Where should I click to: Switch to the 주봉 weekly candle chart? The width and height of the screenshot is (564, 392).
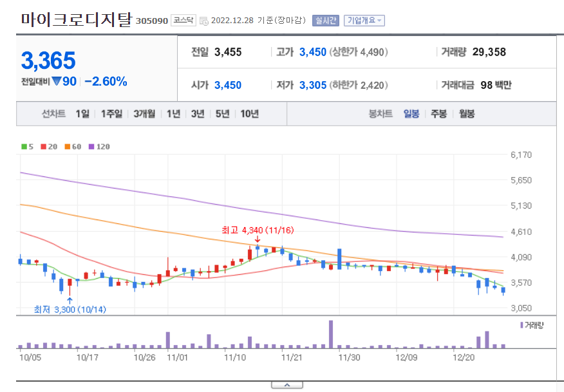[x=439, y=114]
